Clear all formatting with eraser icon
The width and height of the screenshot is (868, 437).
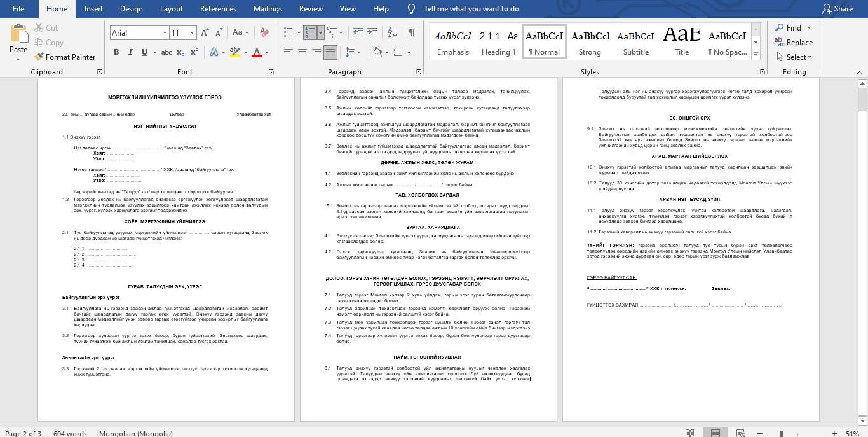point(265,32)
